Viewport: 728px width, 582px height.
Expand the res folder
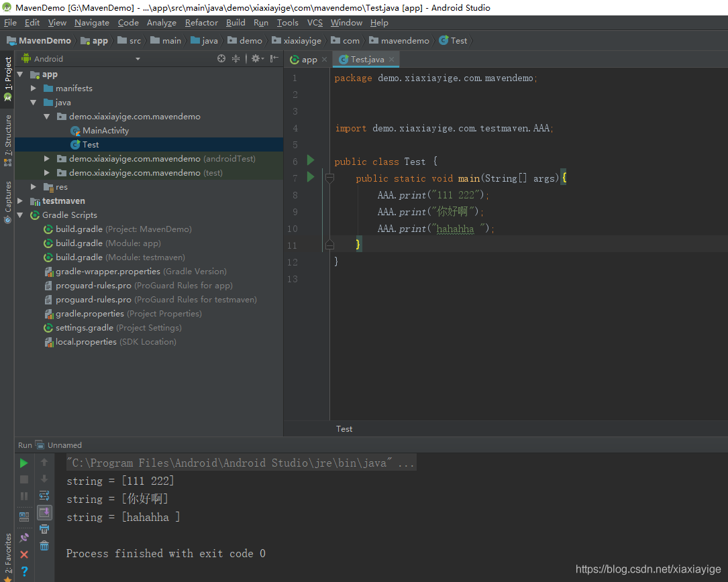coord(34,186)
